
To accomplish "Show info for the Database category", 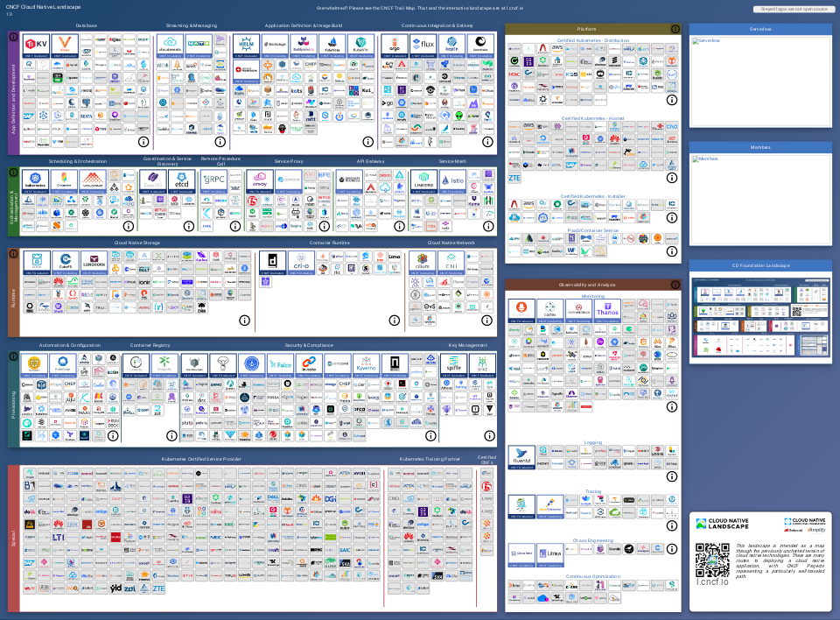I will pos(143,142).
